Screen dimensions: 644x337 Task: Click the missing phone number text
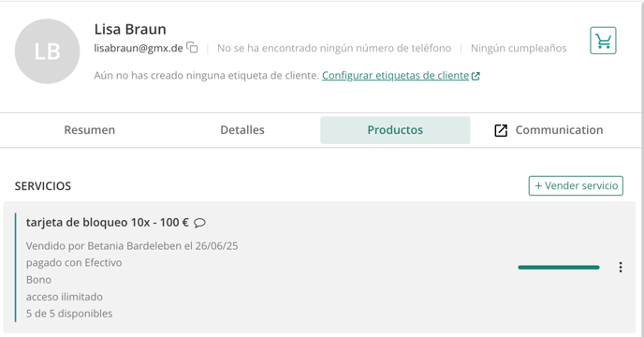(334, 48)
